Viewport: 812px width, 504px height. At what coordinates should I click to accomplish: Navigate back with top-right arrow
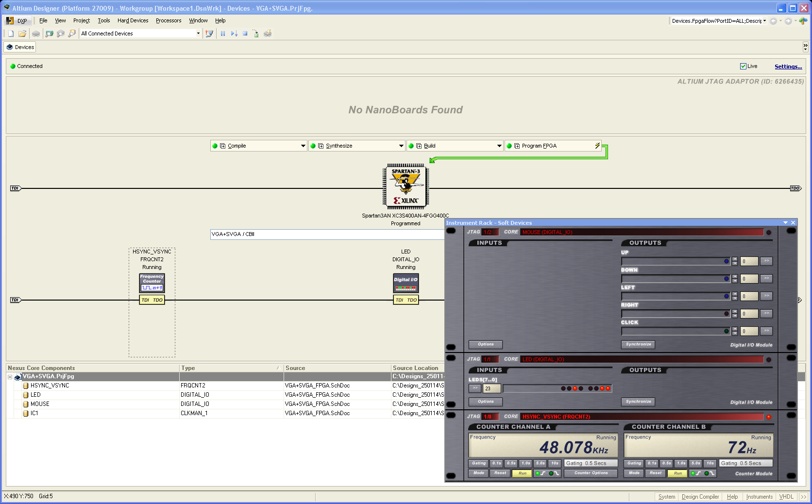click(773, 21)
